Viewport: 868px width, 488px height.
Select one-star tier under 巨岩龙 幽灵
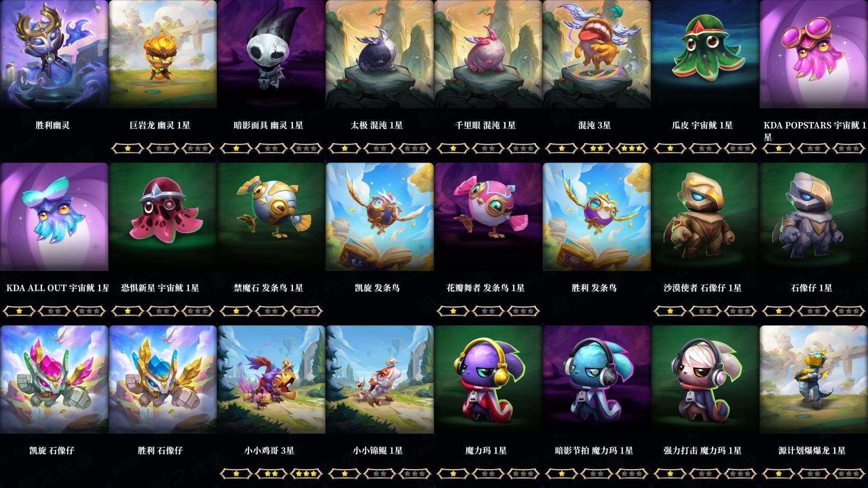pyautogui.click(x=128, y=148)
